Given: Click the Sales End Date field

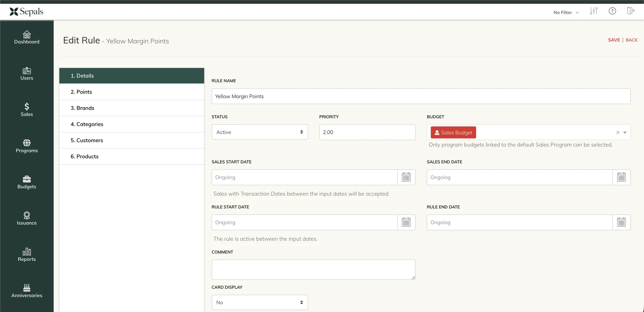Looking at the screenshot, I should click(x=519, y=177).
